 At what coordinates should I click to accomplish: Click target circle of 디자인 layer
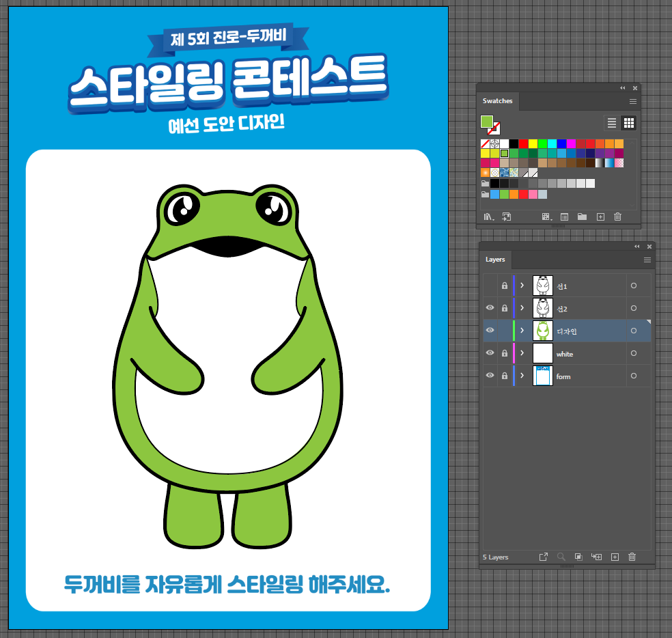coord(634,331)
